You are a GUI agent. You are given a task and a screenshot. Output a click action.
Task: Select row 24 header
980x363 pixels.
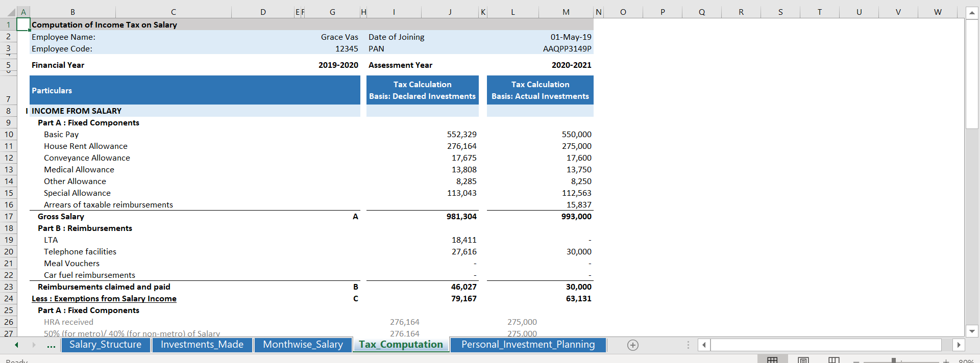click(x=9, y=299)
